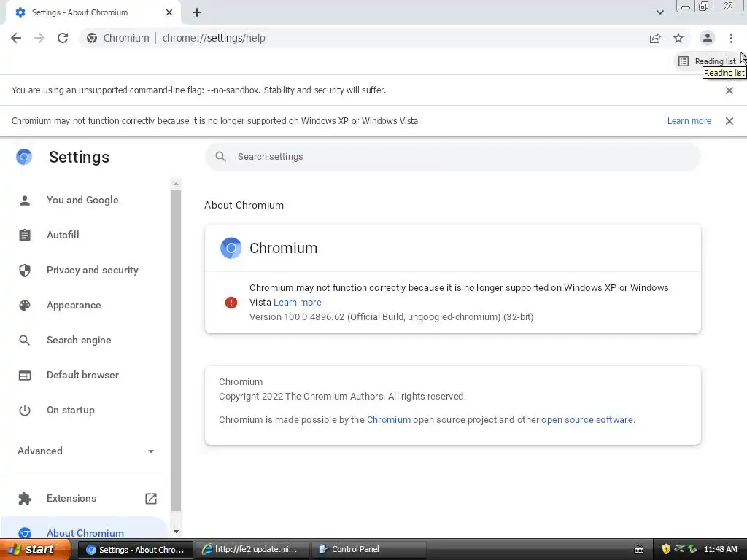Open Default browser settings
747x560 pixels.
(82, 376)
